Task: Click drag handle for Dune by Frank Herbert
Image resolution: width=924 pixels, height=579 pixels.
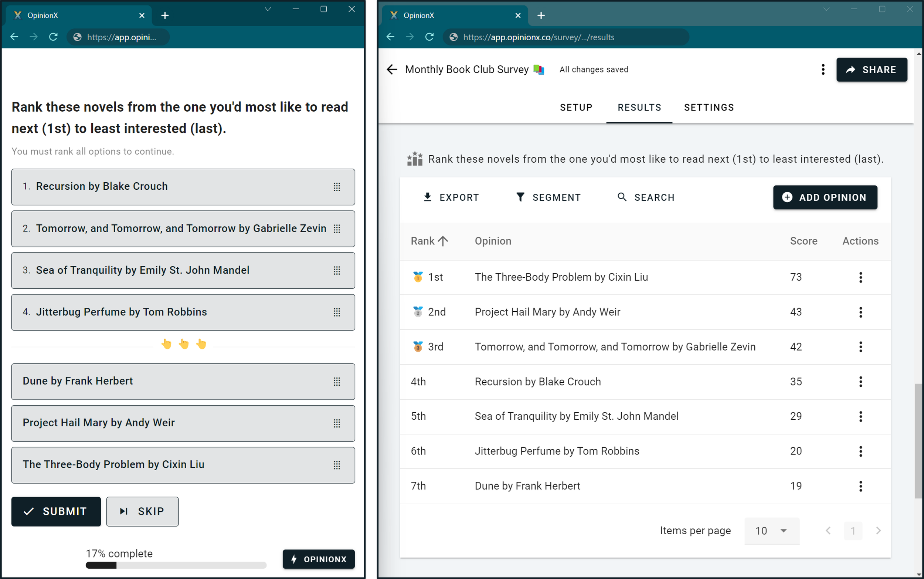Action: [336, 382]
